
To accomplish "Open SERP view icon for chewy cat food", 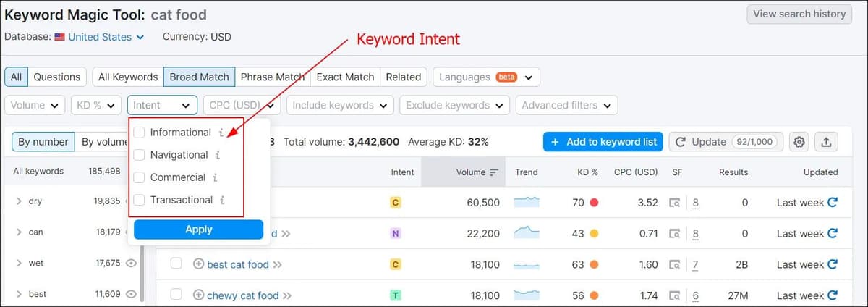I will tap(675, 295).
